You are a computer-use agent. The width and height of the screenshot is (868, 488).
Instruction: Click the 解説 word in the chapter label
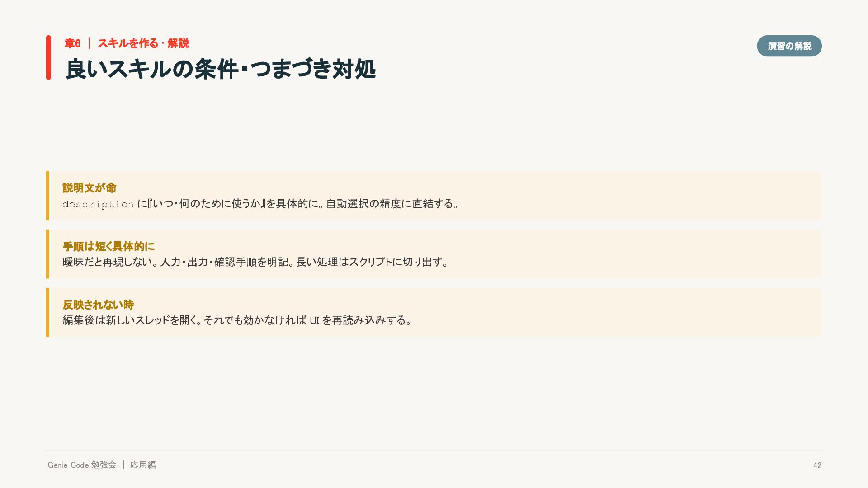(178, 43)
